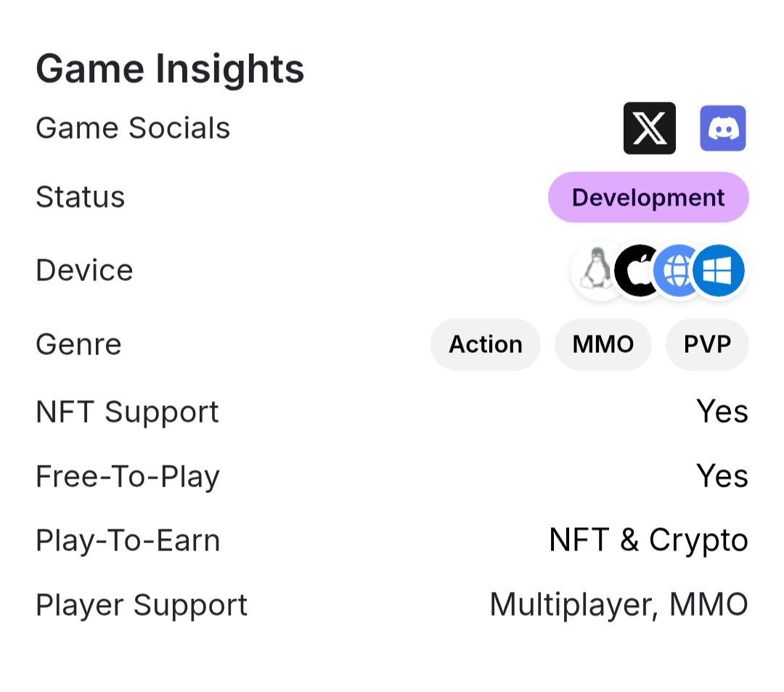Select the Windows device icon
Screen dimensions: 784x692
[719, 271]
